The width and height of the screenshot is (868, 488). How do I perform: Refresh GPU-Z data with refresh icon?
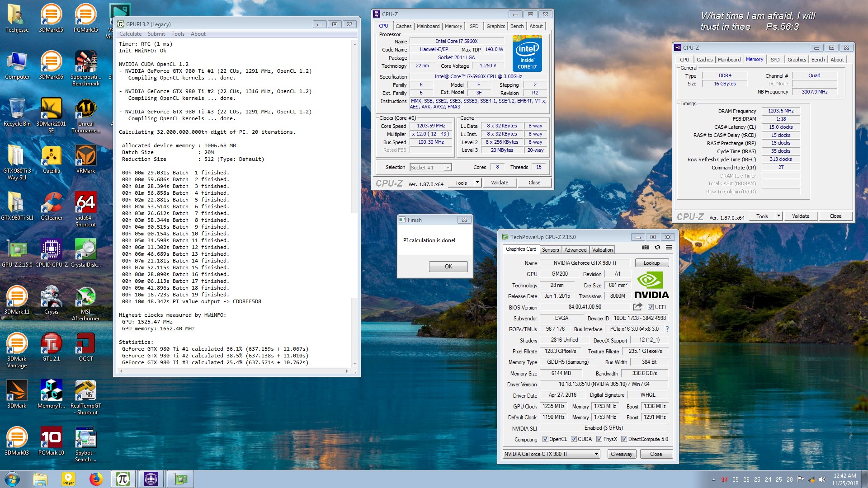[x=657, y=247]
